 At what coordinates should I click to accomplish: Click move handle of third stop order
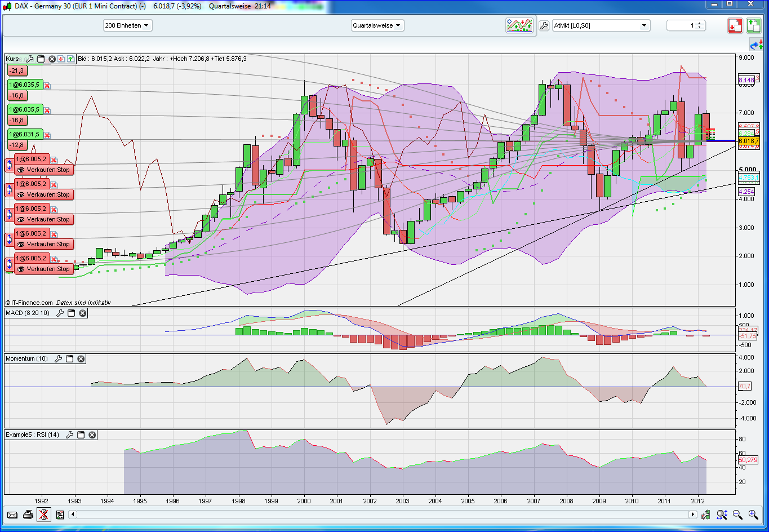tap(9, 215)
